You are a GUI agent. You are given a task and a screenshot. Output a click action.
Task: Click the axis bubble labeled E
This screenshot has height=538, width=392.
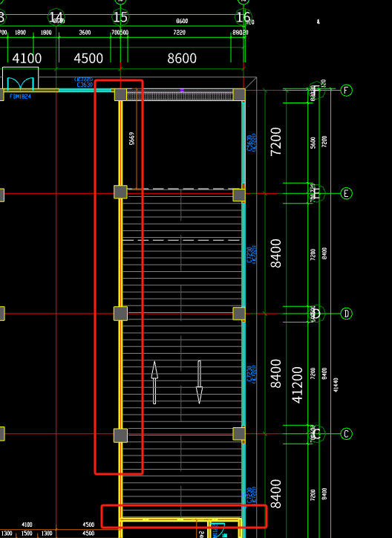347,193
